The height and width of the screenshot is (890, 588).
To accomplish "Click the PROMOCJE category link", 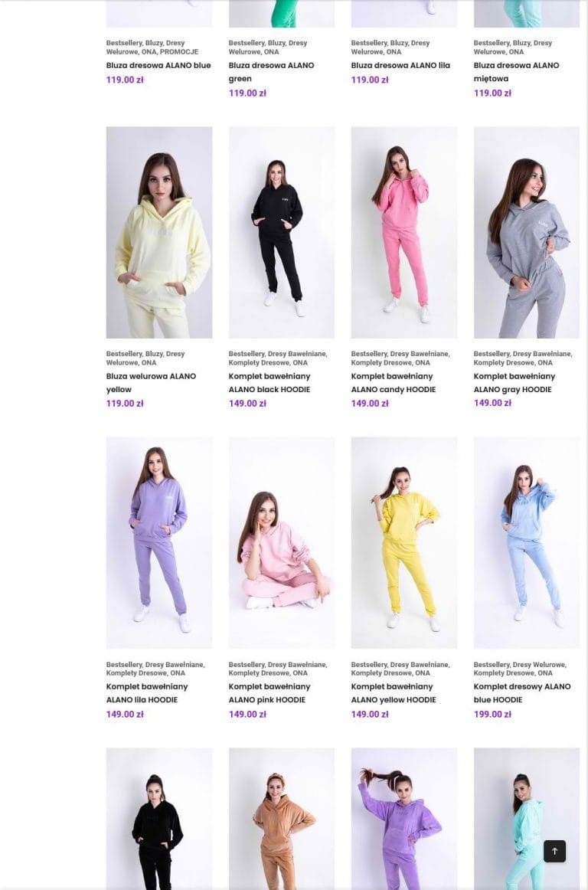I will click(179, 51).
